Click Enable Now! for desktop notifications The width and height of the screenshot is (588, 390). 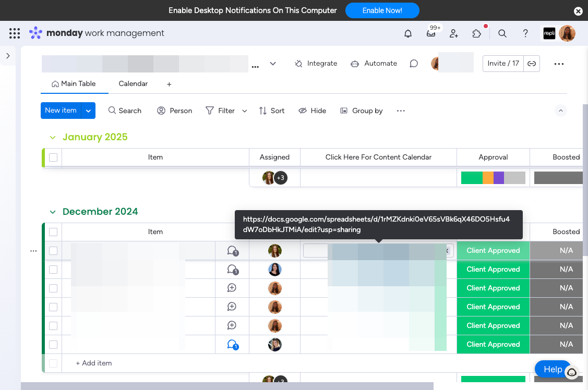[382, 10]
